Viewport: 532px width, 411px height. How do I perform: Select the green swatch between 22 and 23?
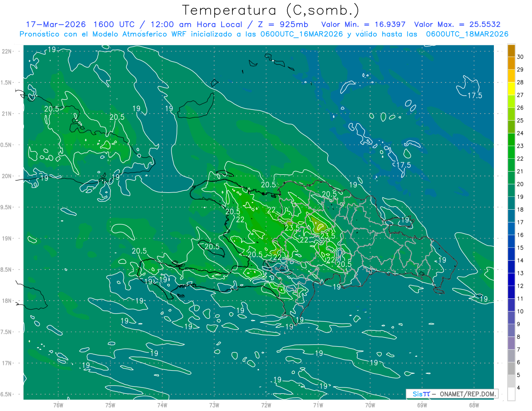coord(512,153)
